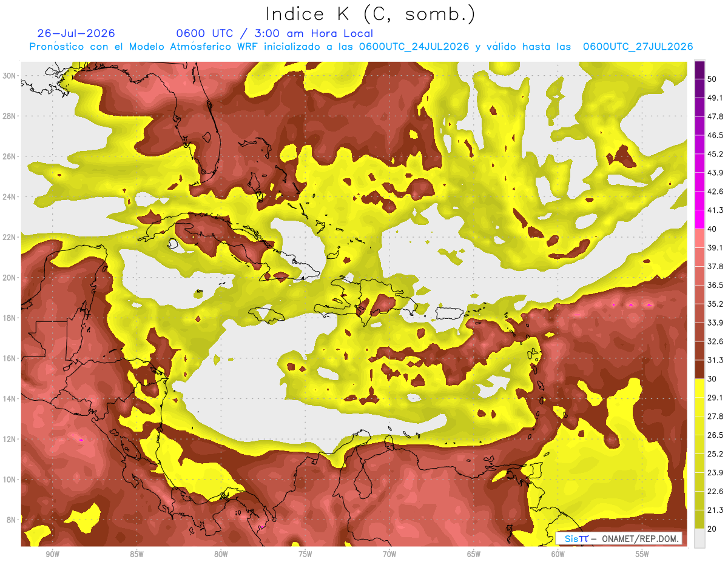The height and width of the screenshot is (562, 728).
Task: Click the '14N' latitude label
Action: coord(9,399)
